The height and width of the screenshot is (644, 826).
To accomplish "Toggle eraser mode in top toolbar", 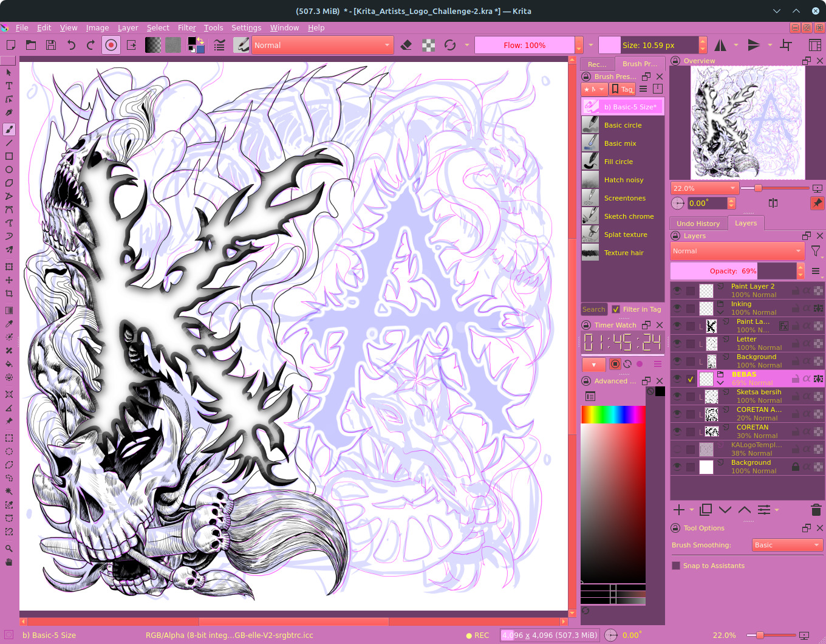I will tap(407, 45).
